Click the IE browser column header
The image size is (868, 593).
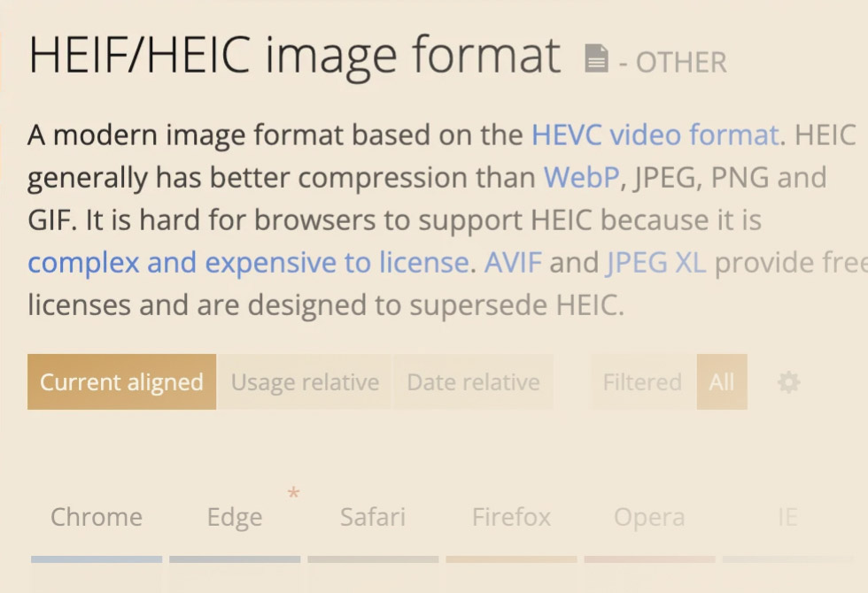coord(787,517)
